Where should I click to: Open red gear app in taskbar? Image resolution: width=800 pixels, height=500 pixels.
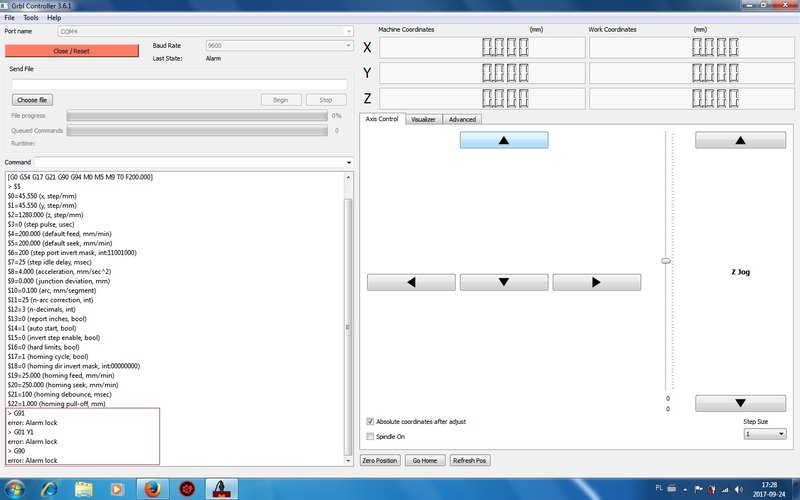[x=187, y=489]
